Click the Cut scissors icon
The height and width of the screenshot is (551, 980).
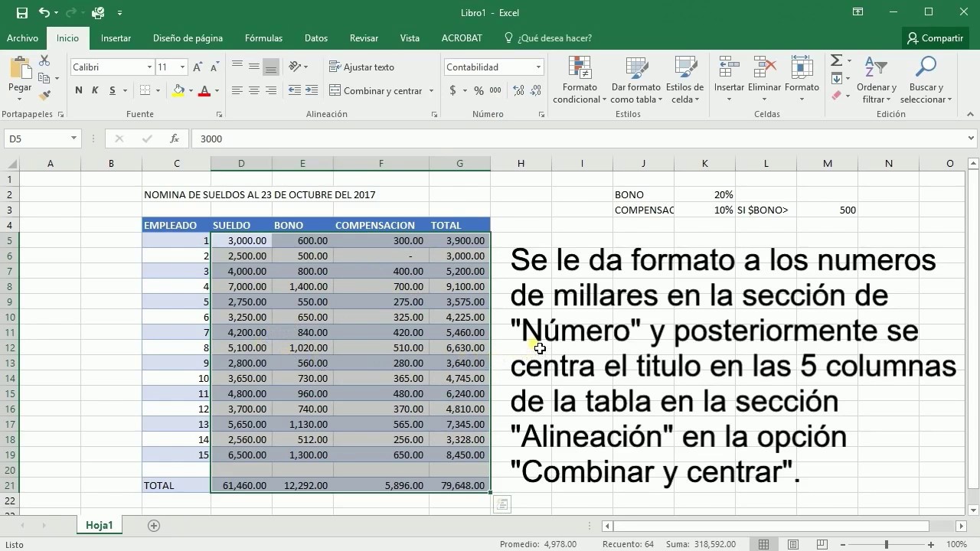(44, 60)
